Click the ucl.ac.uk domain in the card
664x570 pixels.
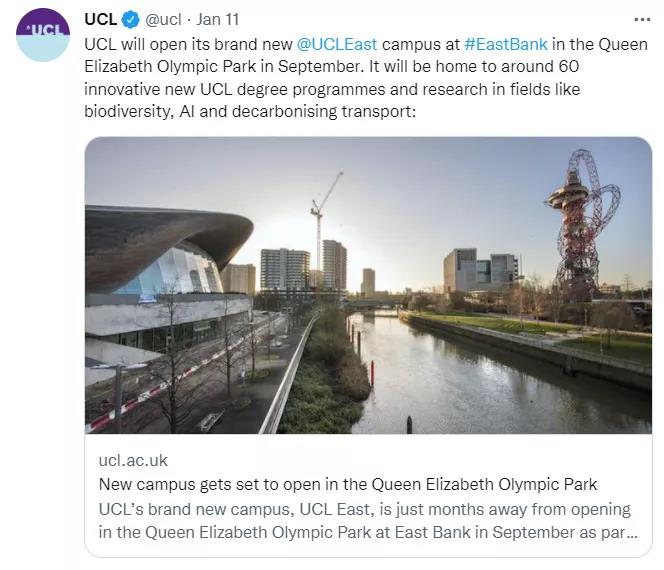click(133, 460)
